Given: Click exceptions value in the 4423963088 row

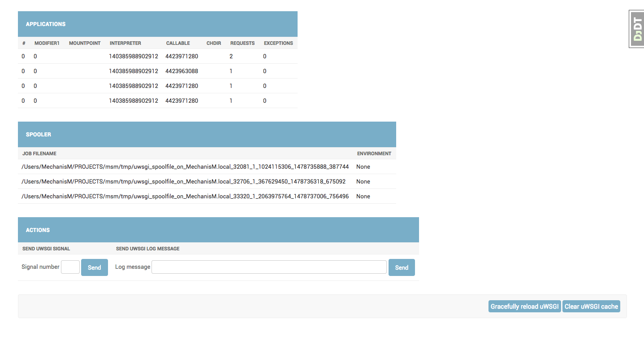Looking at the screenshot, I should pos(265,71).
